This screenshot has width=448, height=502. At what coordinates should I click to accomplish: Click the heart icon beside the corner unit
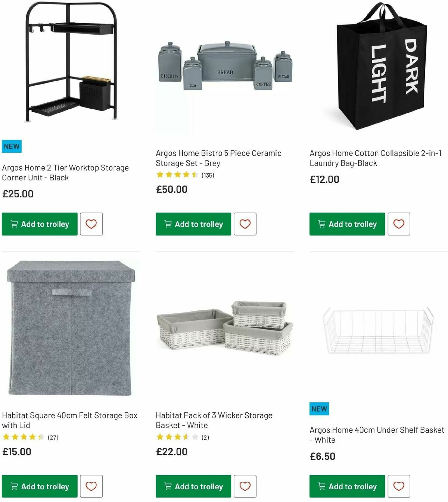(91, 224)
